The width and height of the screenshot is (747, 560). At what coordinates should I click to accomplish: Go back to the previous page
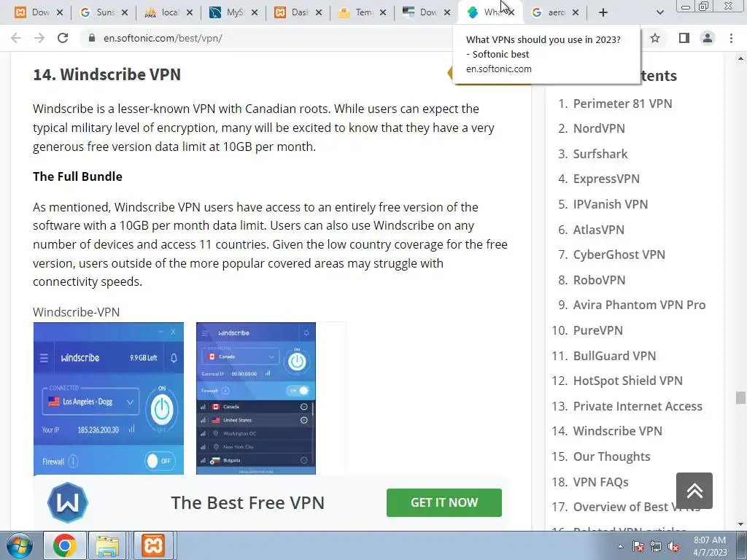16,38
